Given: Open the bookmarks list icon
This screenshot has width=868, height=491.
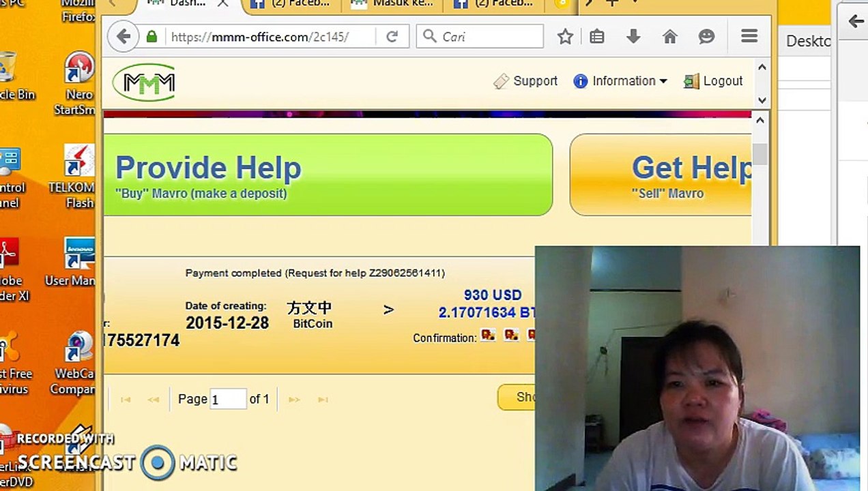Looking at the screenshot, I should (597, 37).
